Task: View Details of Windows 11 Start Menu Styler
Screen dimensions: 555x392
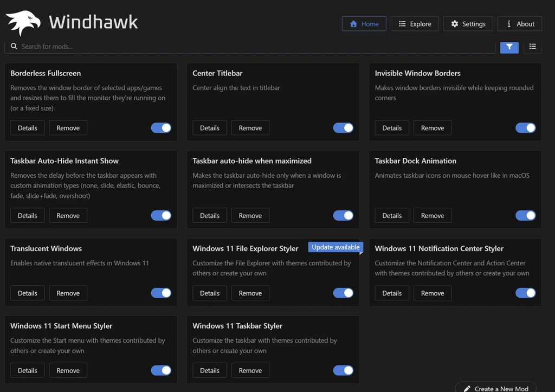Action: (27, 370)
